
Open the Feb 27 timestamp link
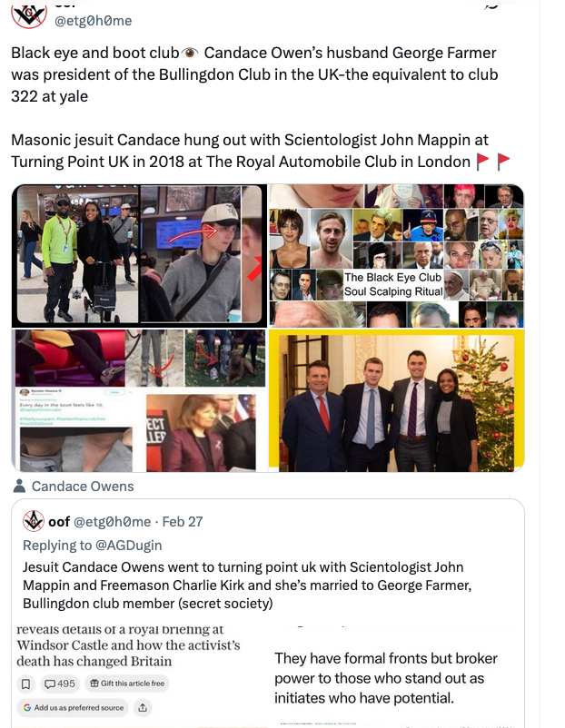tap(183, 522)
